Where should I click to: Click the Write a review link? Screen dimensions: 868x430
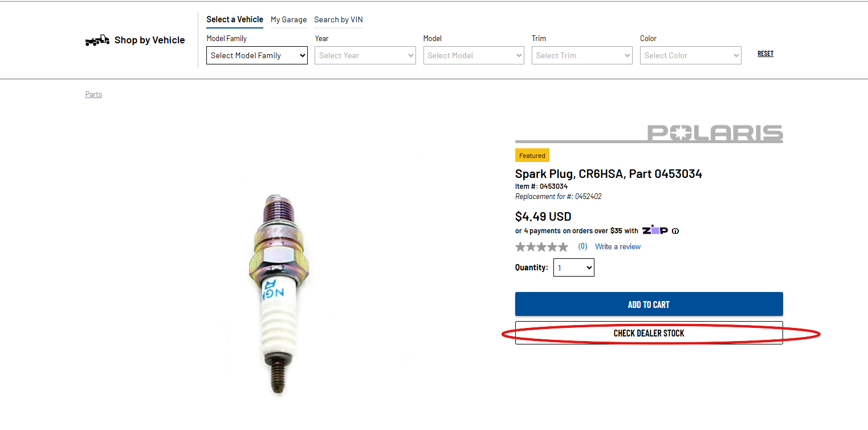618,247
